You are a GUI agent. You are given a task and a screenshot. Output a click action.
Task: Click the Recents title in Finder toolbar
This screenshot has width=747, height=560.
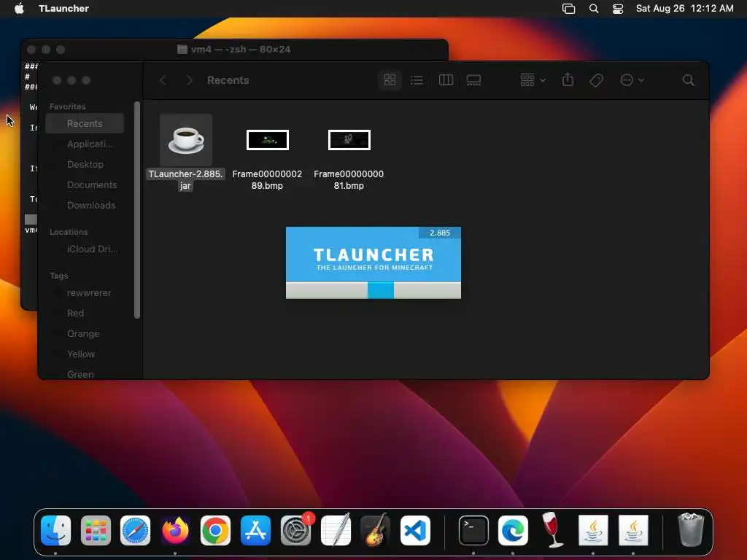(228, 80)
